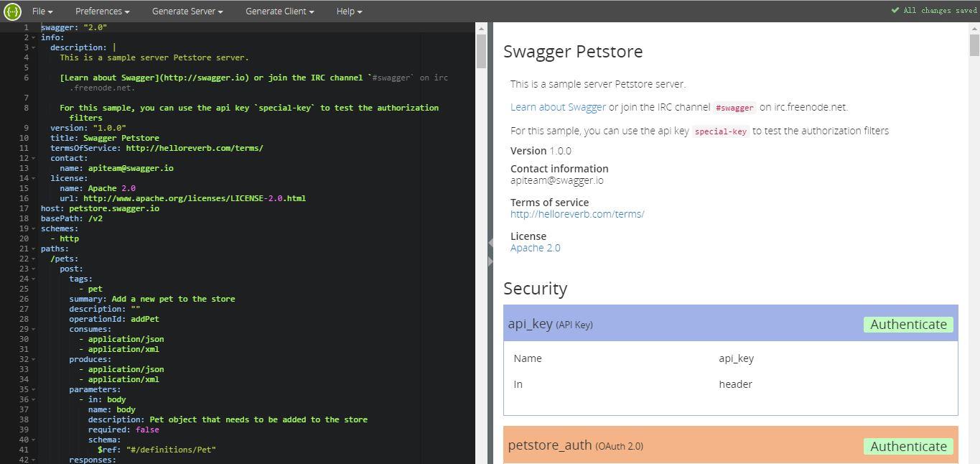Click the 'All changes saved' status text
This screenshot has width=980, height=464.
coord(940,11)
